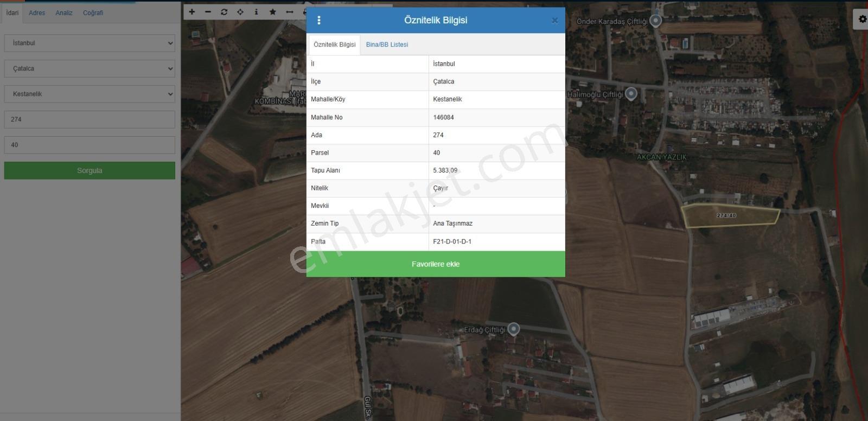Switch to the Coğrafi tab
This screenshot has height=421, width=868.
[x=93, y=12]
